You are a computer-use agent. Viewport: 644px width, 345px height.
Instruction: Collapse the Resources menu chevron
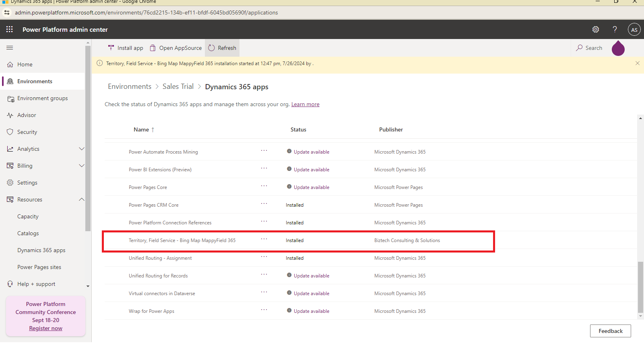[x=82, y=199]
